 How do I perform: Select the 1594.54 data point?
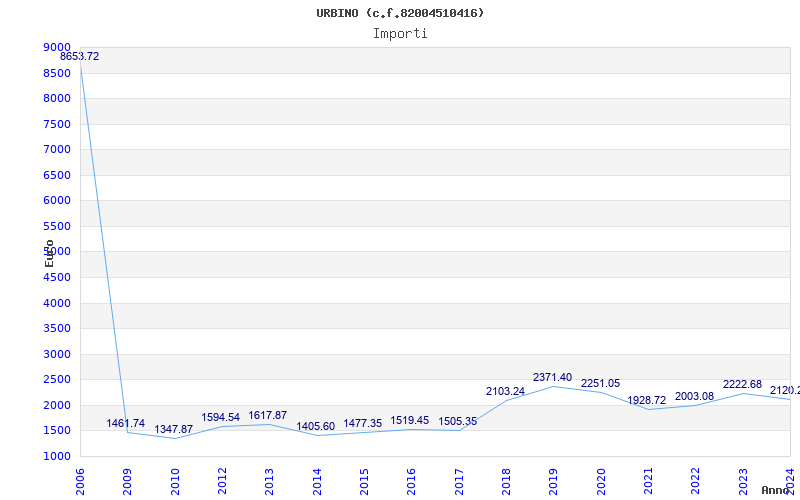click(x=220, y=418)
